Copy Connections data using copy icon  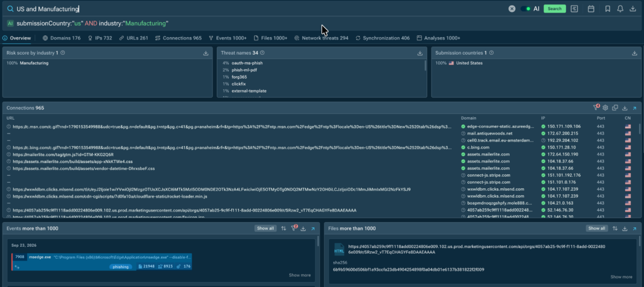[615, 108]
